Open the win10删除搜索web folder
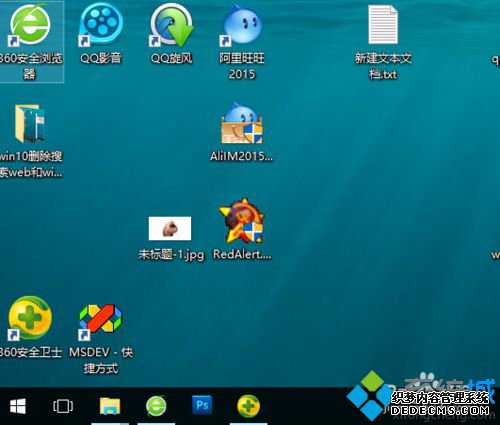 click(x=29, y=123)
